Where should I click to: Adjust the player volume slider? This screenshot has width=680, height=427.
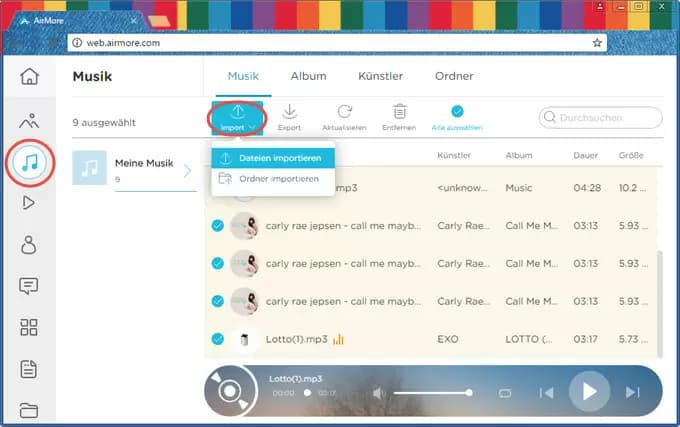point(432,393)
